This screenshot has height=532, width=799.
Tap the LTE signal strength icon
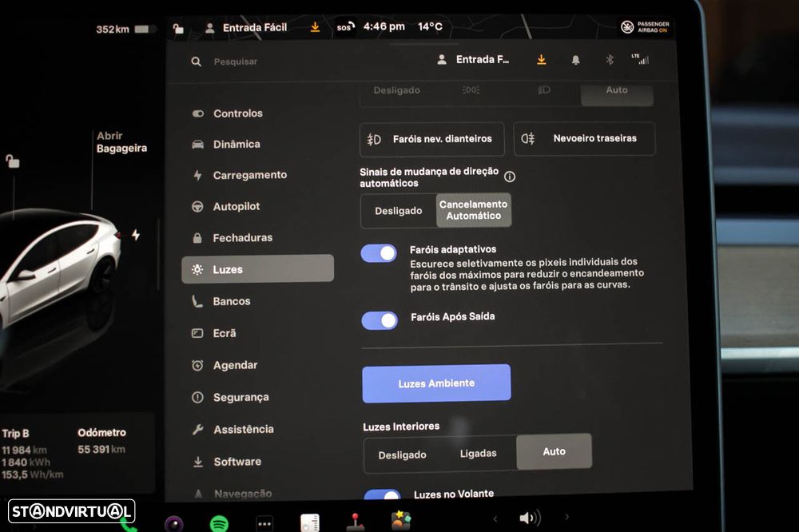coord(640,59)
